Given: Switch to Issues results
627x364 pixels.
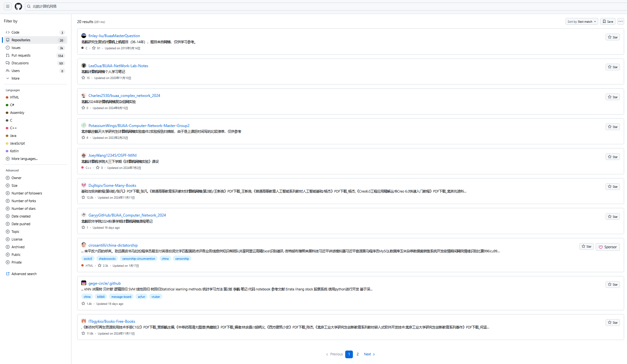Looking at the screenshot, I should tap(16, 48).
